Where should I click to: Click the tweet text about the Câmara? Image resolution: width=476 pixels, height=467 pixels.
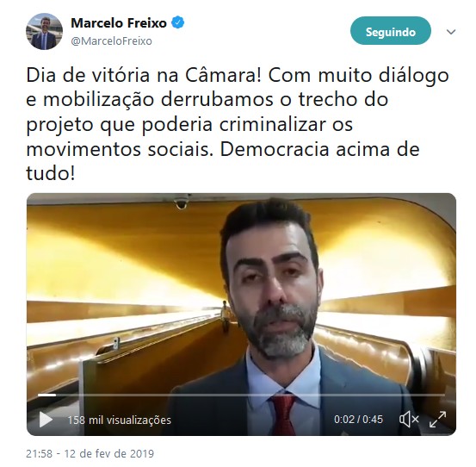coord(238,124)
